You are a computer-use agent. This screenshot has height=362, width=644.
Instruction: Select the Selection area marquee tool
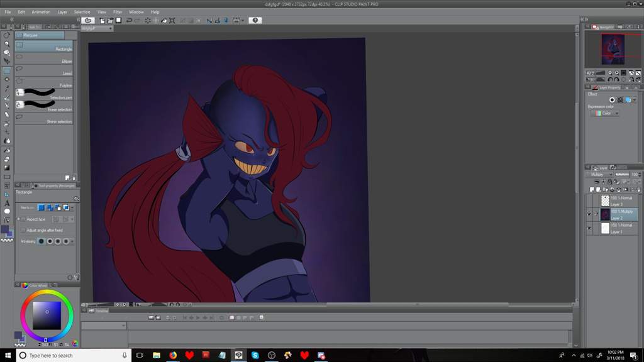click(x=6, y=70)
